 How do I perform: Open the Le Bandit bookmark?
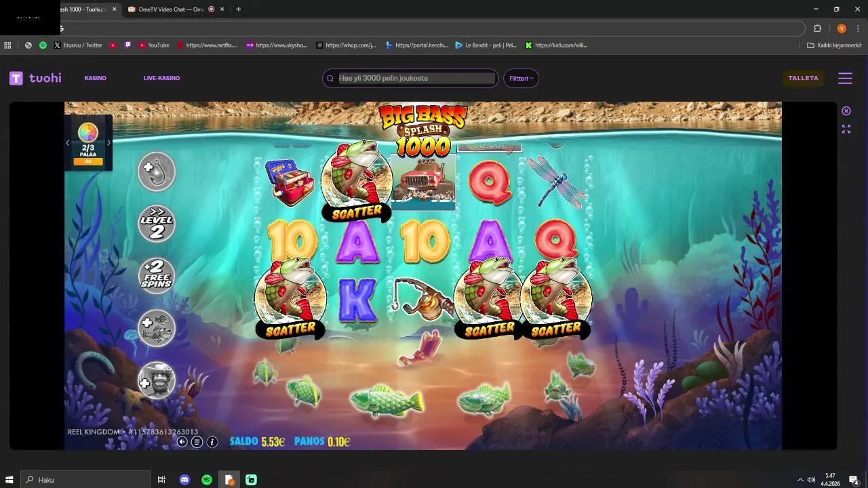[x=486, y=45]
